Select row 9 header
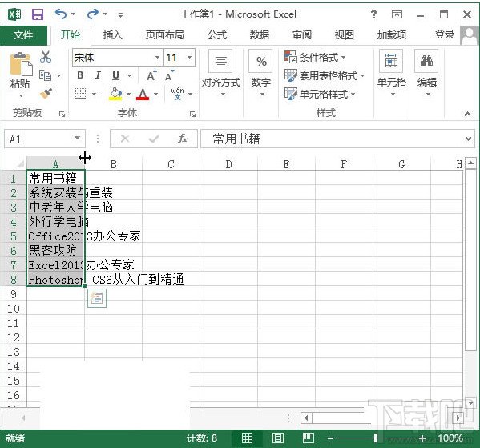The width and height of the screenshot is (480, 448). click(13, 294)
